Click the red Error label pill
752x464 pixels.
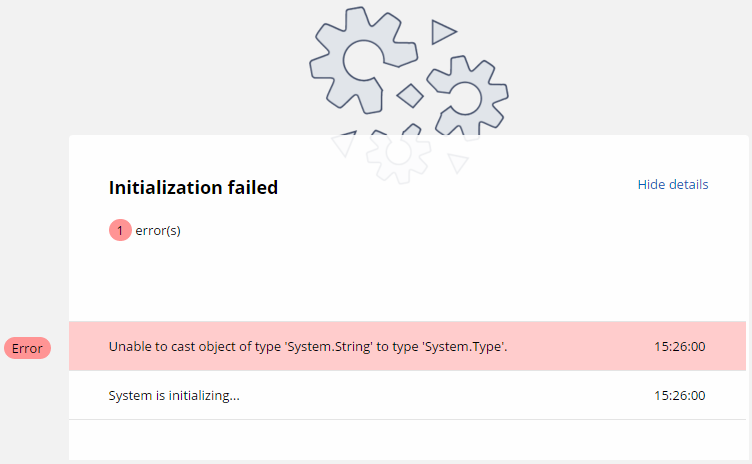(27, 348)
